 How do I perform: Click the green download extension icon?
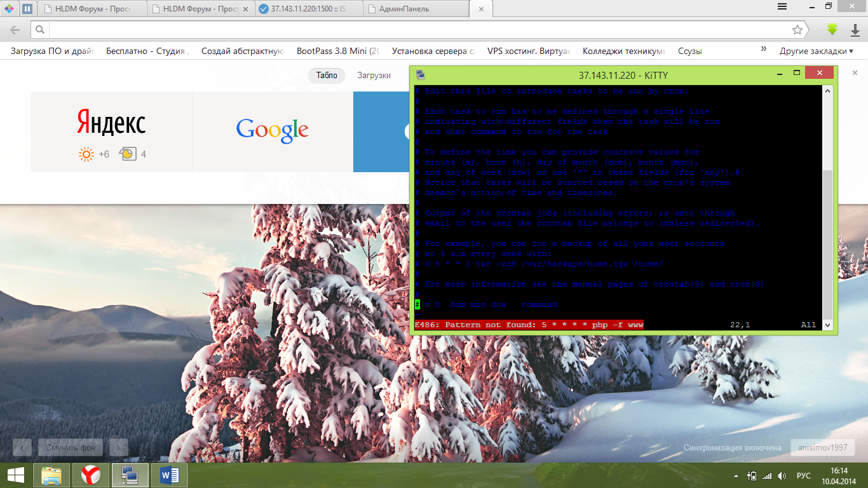coord(832,29)
